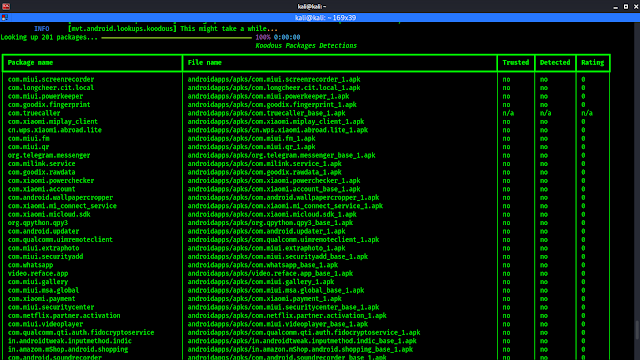Click the Detected column header
The height and width of the screenshot is (360, 640).
point(555,62)
